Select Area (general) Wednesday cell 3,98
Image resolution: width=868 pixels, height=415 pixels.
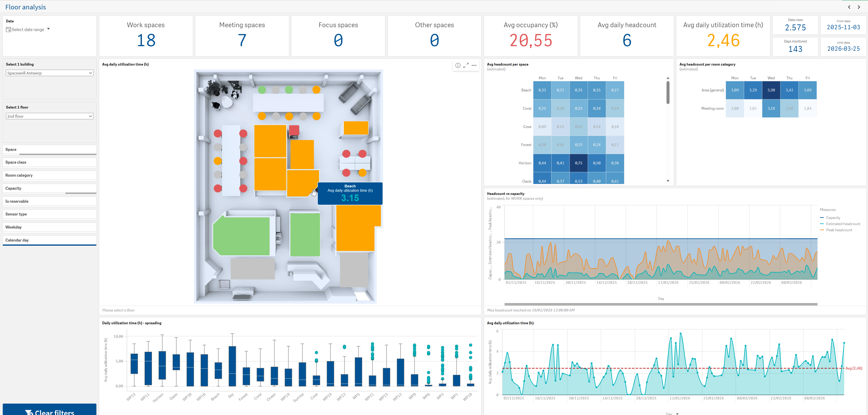pos(771,90)
